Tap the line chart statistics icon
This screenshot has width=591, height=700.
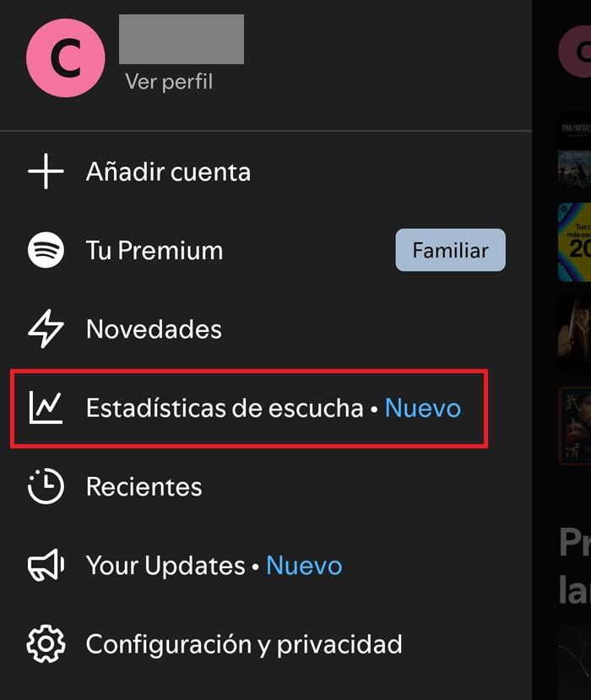pyautogui.click(x=46, y=407)
